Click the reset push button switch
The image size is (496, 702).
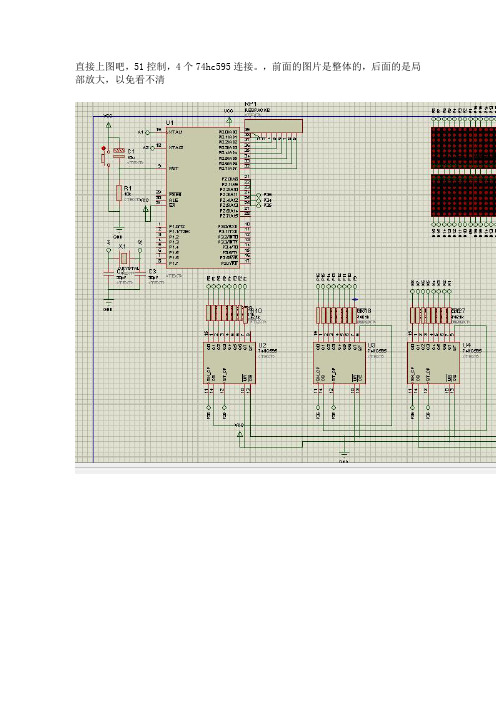click(x=104, y=157)
